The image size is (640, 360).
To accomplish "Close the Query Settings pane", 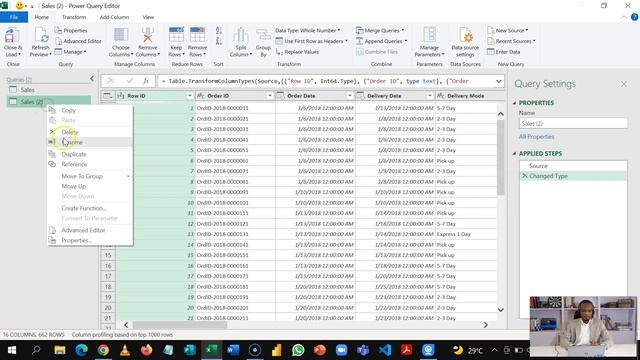I will [x=624, y=84].
